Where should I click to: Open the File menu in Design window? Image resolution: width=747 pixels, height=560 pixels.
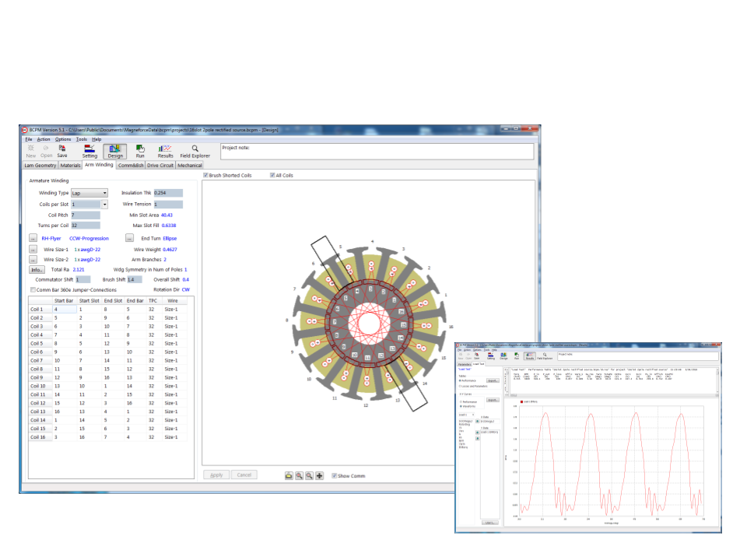pos(29,139)
